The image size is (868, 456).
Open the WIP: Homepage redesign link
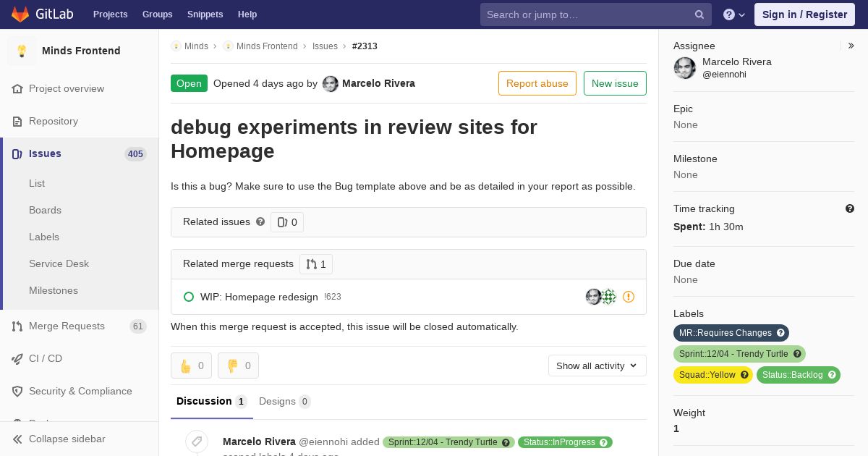(259, 297)
